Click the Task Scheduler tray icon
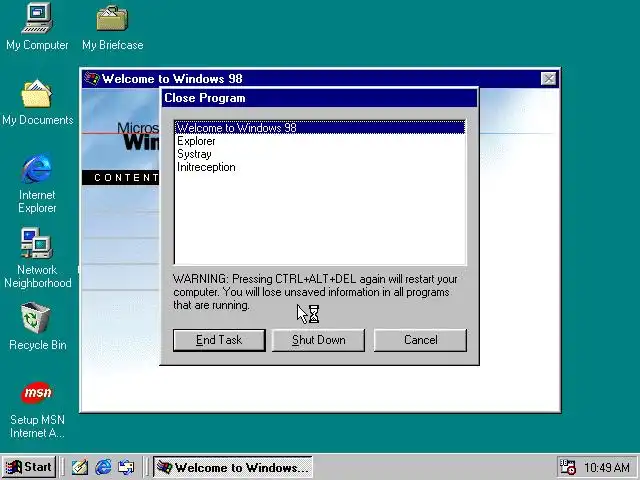The height and width of the screenshot is (480, 640). (567, 467)
